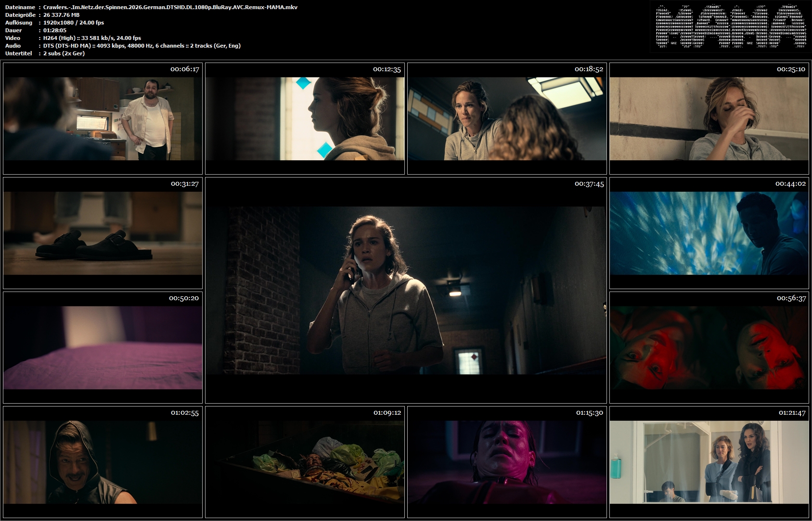Viewport: 812px width, 521px height.
Task: Open the thumbnail at 00:12:35
Action: point(305,118)
